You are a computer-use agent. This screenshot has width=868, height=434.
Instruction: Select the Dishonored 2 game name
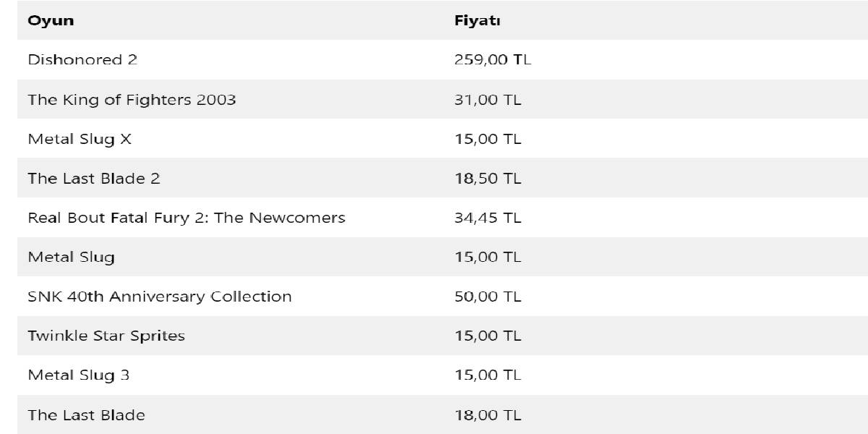coord(82,60)
